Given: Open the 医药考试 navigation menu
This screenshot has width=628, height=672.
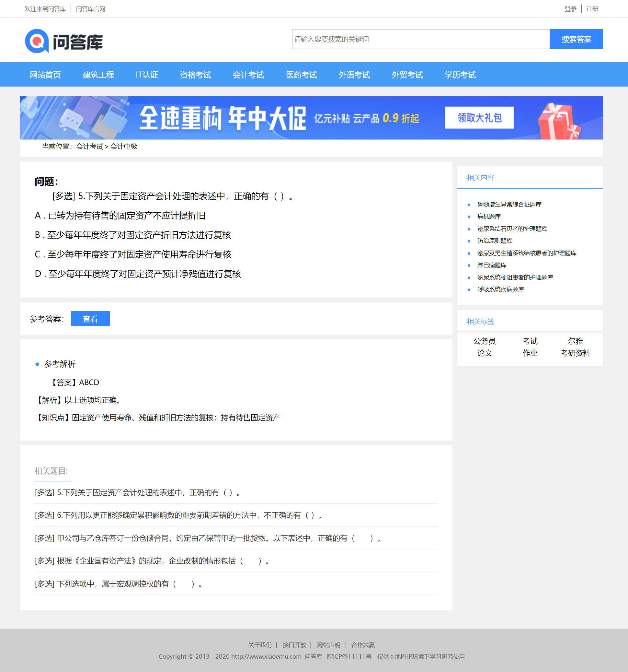Looking at the screenshot, I should pos(301,75).
